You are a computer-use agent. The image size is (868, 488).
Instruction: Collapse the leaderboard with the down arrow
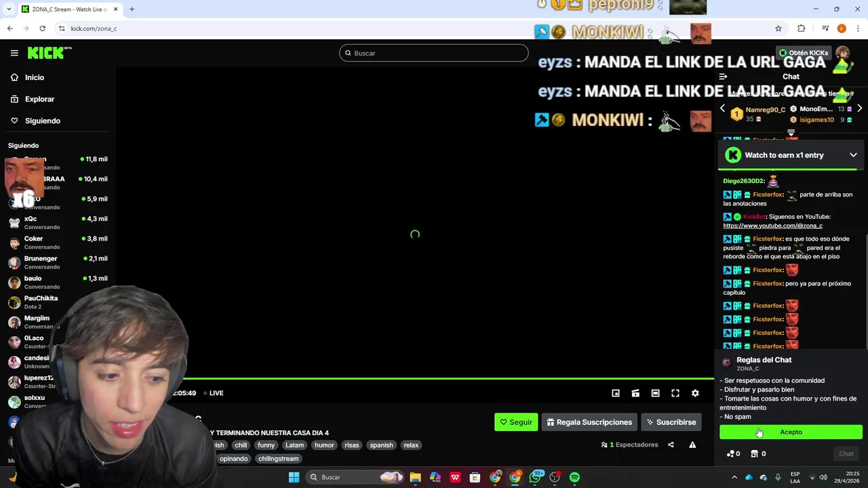pos(791,133)
